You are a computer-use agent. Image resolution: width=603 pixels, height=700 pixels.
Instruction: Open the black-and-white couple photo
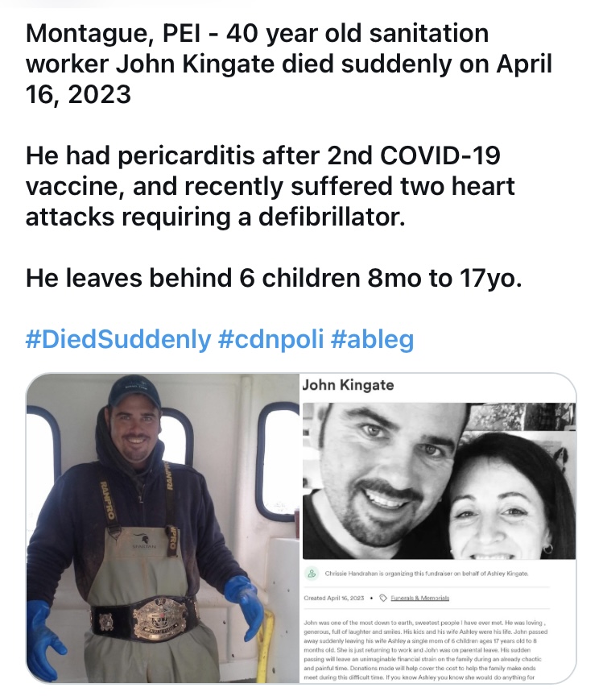click(x=439, y=481)
